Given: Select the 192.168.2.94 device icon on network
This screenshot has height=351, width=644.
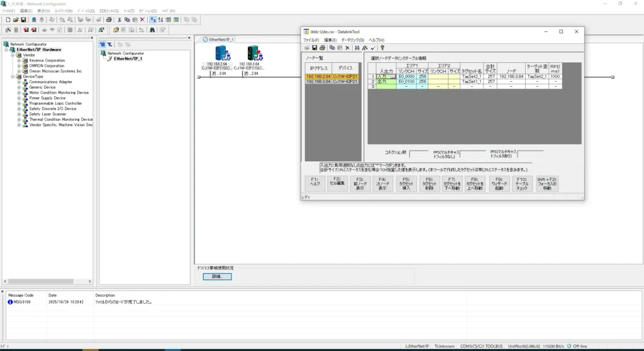Looking at the screenshot, I should click(x=220, y=55).
